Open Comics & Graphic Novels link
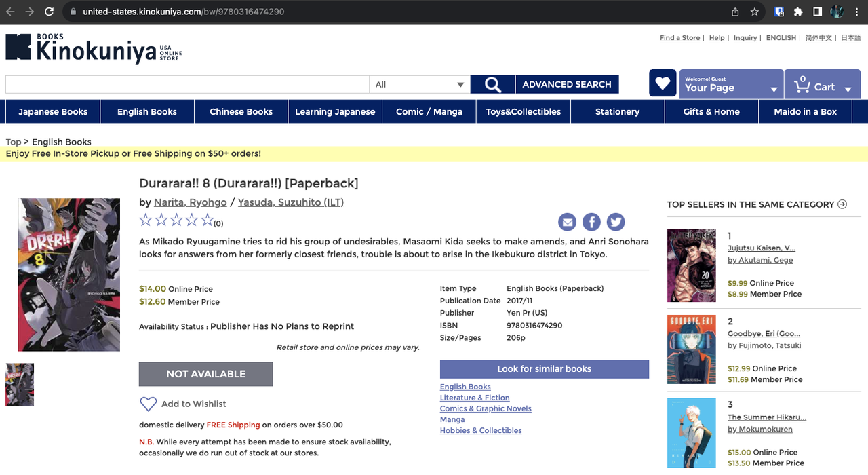The height and width of the screenshot is (475, 868). (x=486, y=408)
